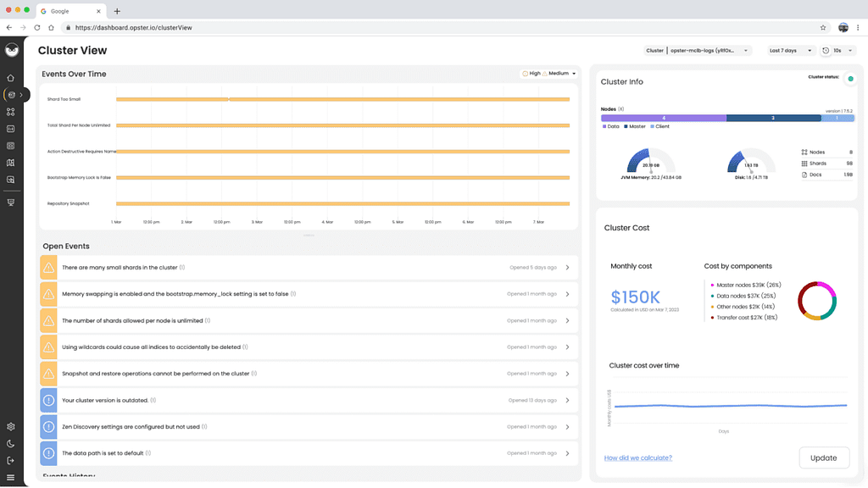
Task: Click the purple Data swatch in the nodes legend
Action: click(604, 126)
